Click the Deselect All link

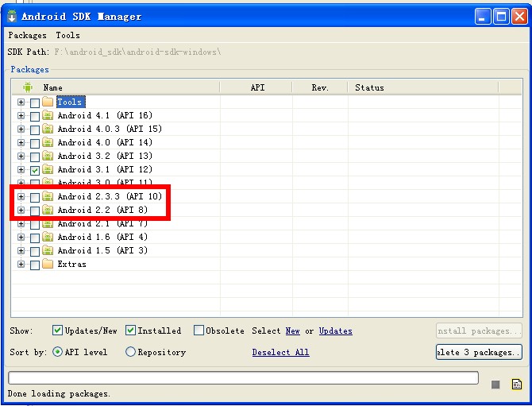tap(280, 352)
